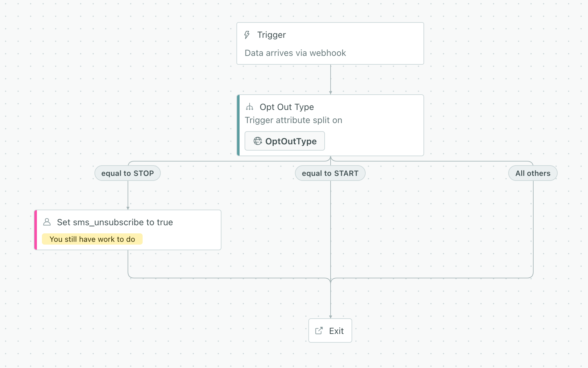The height and width of the screenshot is (368, 588).
Task: Click the 'Opt Out Type' title text
Action: (x=287, y=107)
